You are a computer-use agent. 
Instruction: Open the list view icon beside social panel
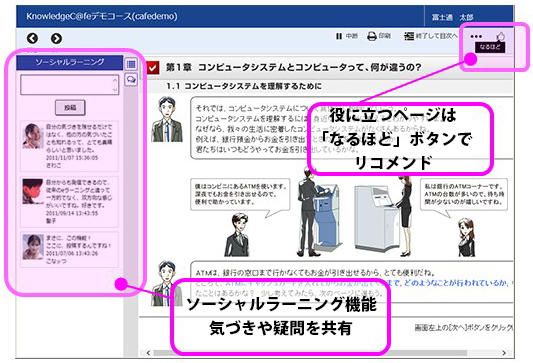131,64
